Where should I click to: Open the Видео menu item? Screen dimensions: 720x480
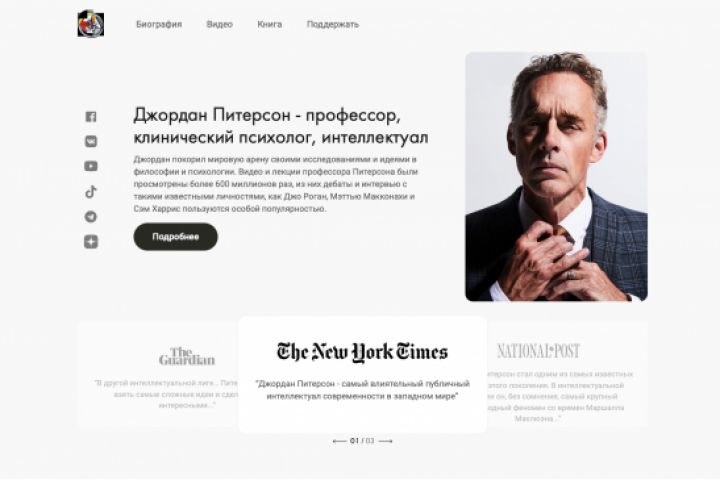point(219,24)
